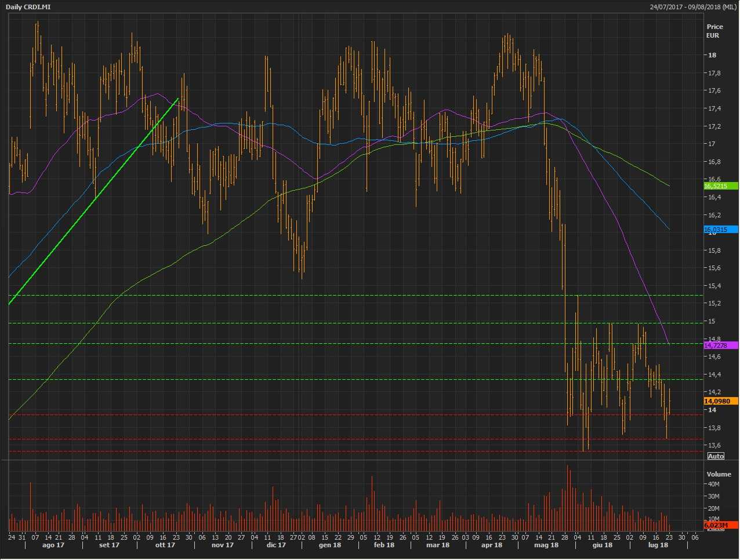Click the Daily CRDI.MI chart title
The image size is (740, 560).
click(28, 7)
